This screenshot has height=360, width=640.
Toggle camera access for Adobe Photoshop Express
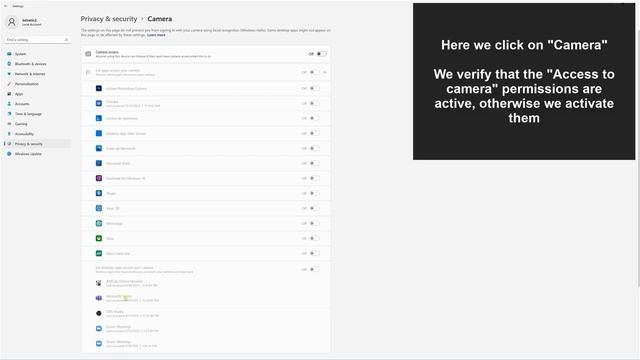314,88
